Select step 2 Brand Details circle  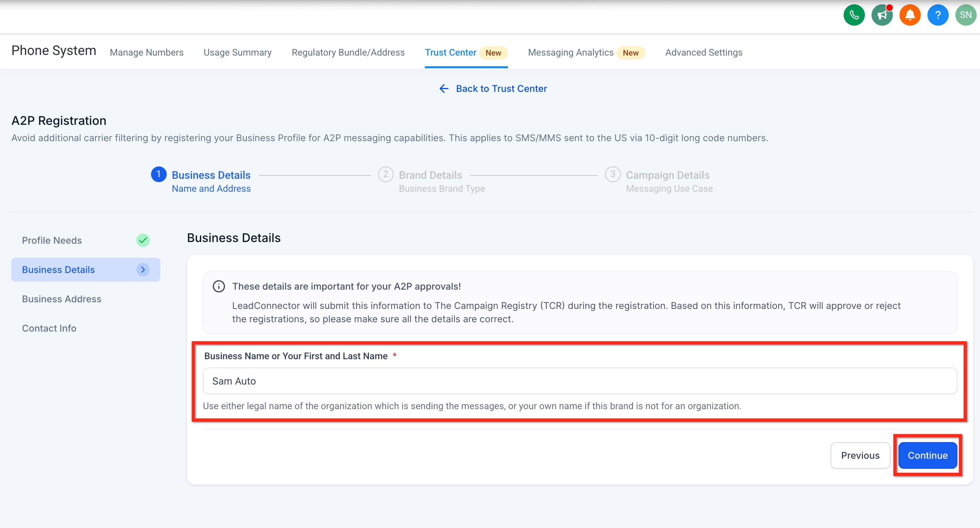[x=386, y=174]
